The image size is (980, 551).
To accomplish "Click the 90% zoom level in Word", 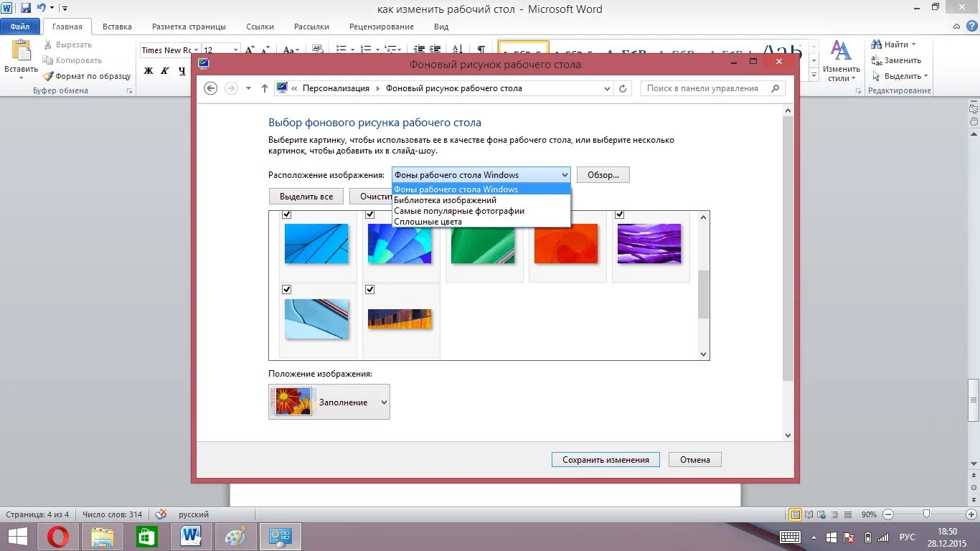I will point(870,514).
